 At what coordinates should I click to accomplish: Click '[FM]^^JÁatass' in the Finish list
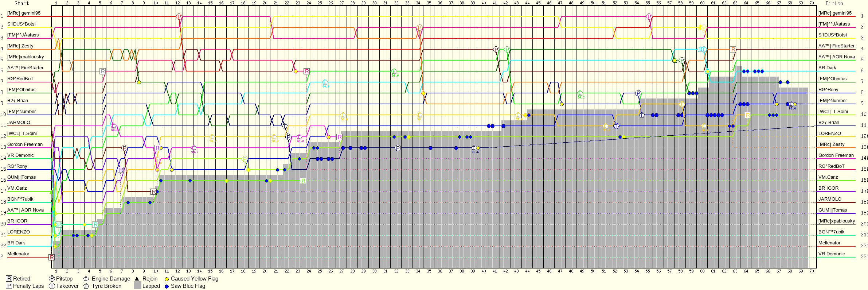834,24
